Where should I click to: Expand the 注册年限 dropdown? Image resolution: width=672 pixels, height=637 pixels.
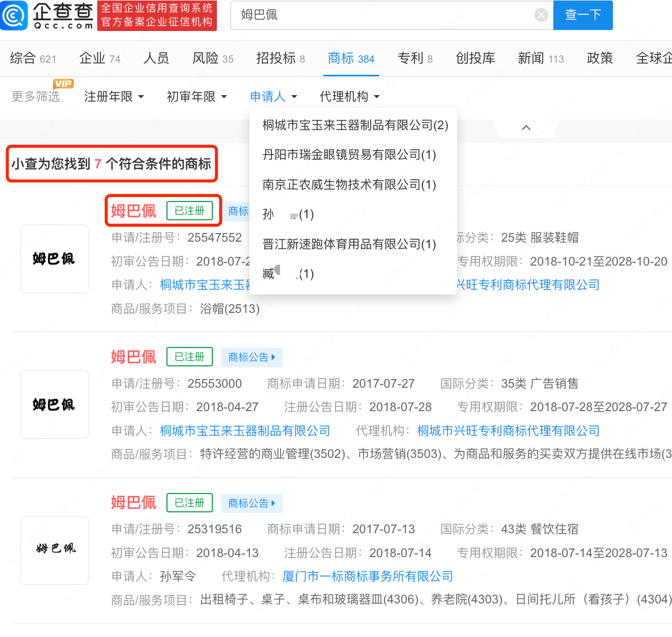point(114,96)
